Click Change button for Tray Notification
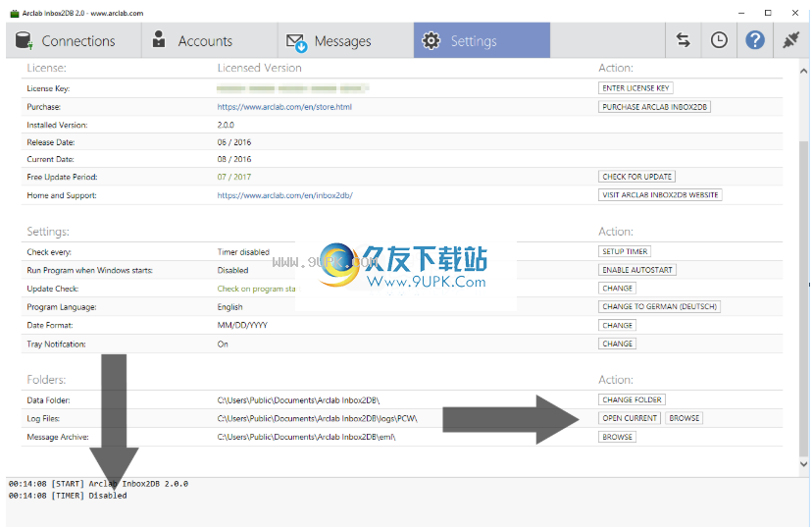Viewport: 812px width, 530px height. [617, 344]
